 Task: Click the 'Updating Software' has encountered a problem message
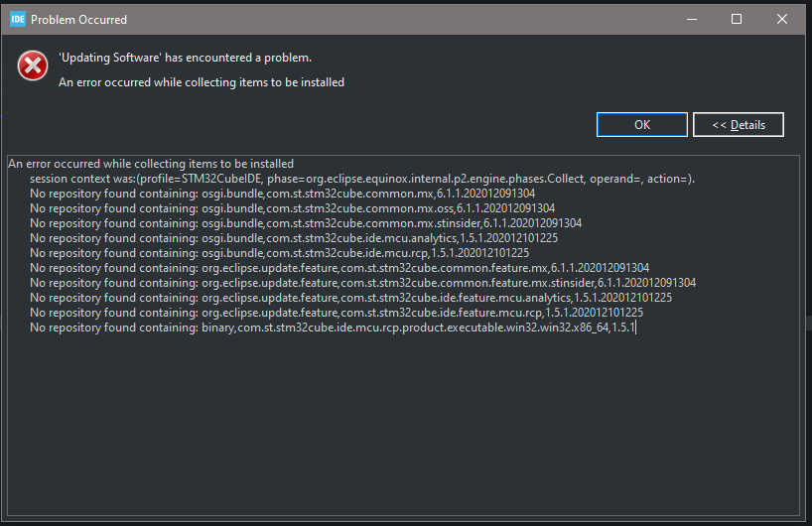(x=185, y=58)
